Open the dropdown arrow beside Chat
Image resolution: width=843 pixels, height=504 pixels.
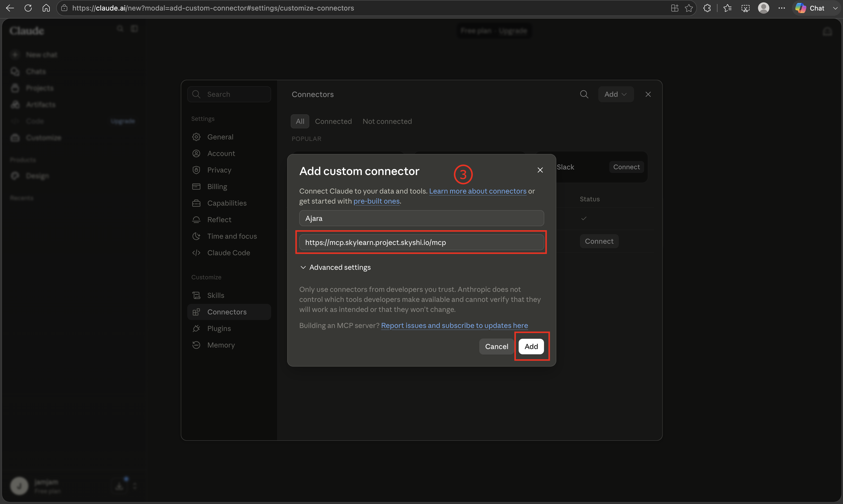pyautogui.click(x=835, y=8)
